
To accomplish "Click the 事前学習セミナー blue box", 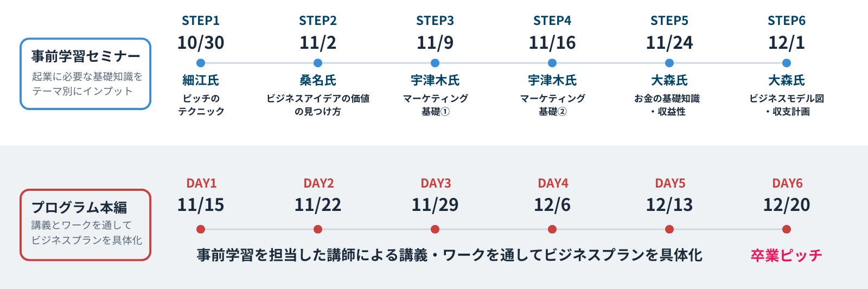I will point(85,74).
